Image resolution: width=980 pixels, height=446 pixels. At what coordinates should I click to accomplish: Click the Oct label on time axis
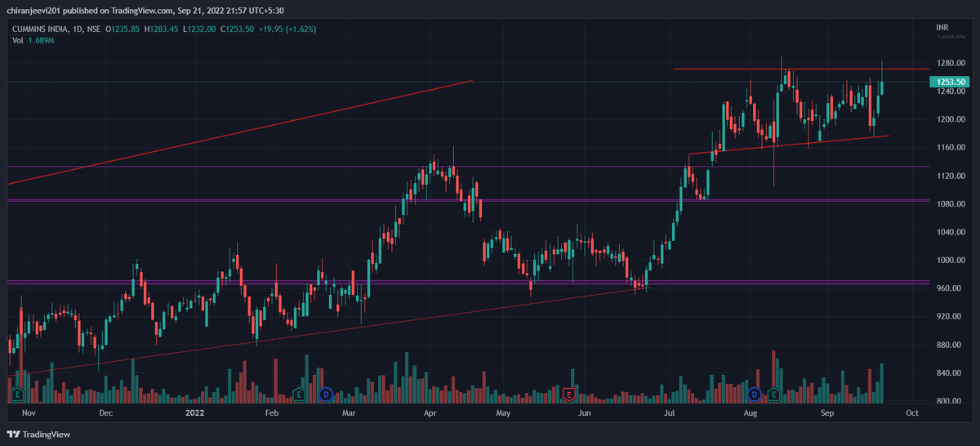pyautogui.click(x=912, y=413)
